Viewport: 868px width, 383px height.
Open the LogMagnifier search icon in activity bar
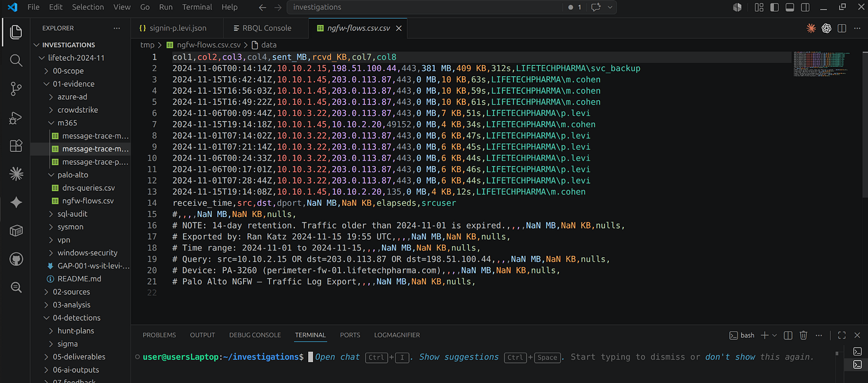(x=16, y=287)
